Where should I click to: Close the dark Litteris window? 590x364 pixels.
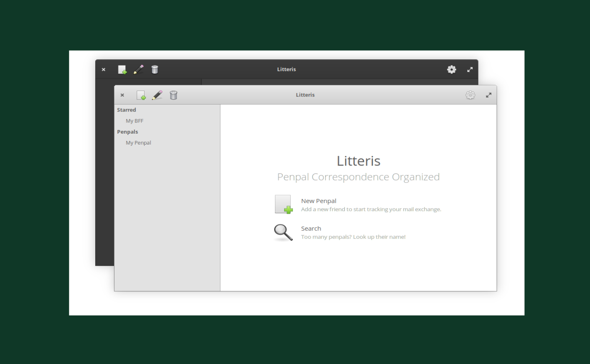tap(104, 70)
